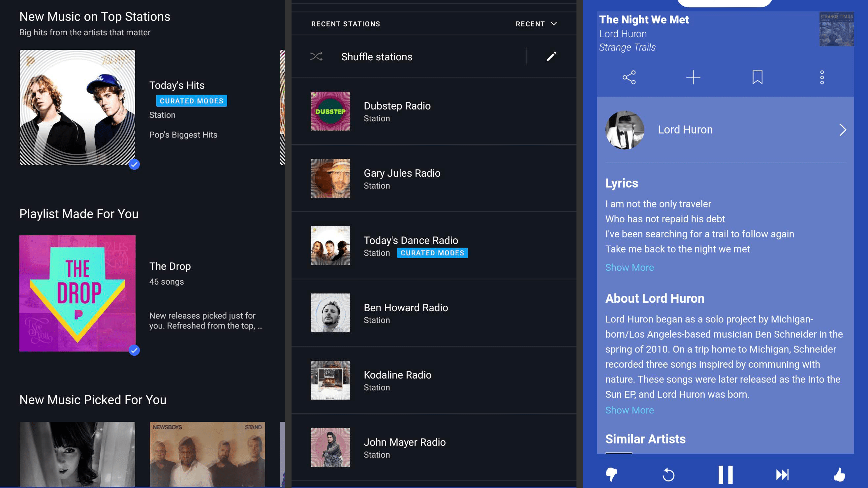Expand lyrics with Show More

pos(629,267)
